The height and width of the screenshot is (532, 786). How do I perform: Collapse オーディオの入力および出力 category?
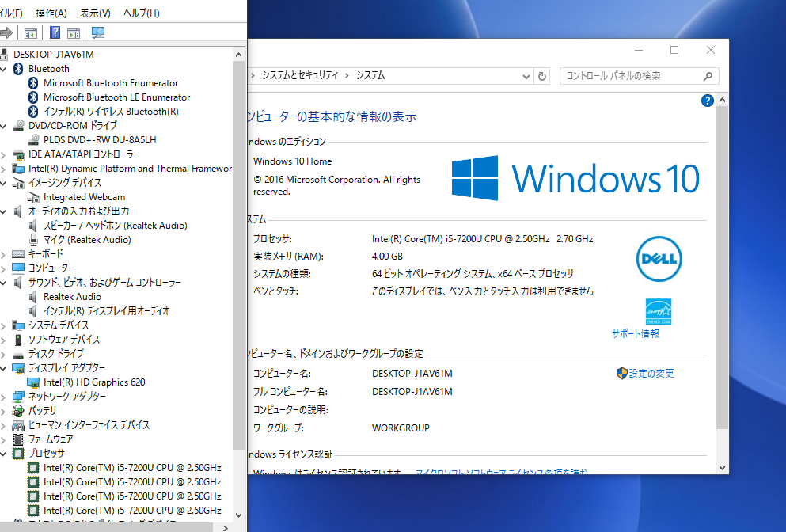[x=3, y=211]
